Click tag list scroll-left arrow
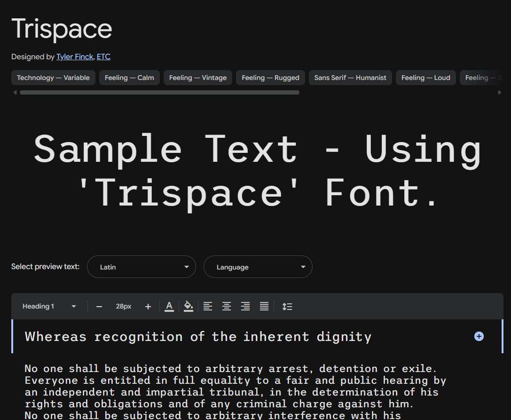Screen dimensions: 511x420 [15, 93]
